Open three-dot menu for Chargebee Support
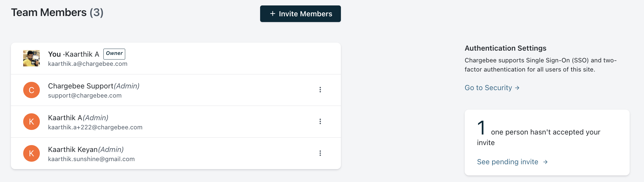644x182 pixels. tap(320, 90)
